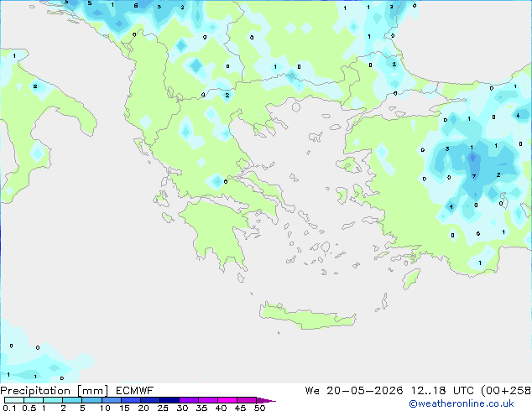532x411 pixels.
Task: Click the '45' legend scale label
Action: 240,408
